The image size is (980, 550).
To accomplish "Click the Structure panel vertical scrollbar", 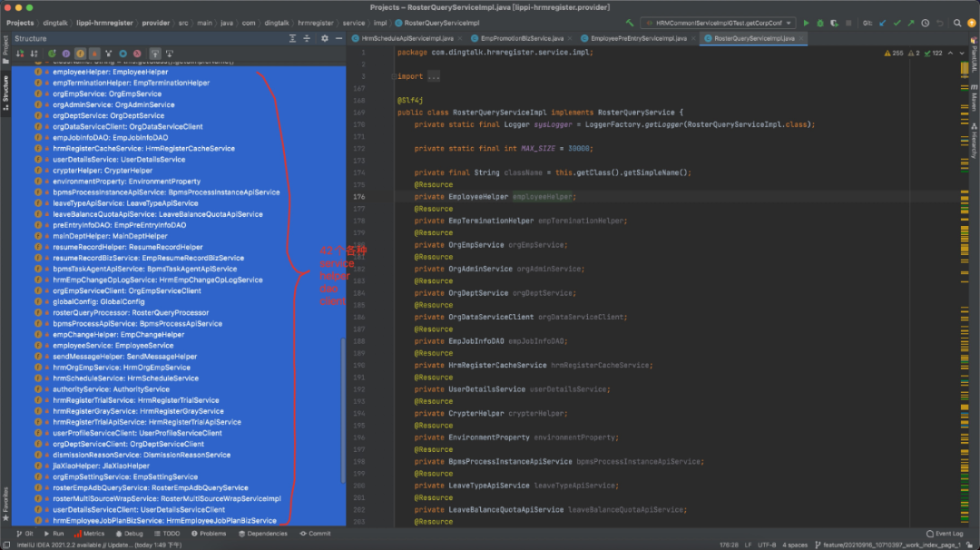I will pos(342,409).
